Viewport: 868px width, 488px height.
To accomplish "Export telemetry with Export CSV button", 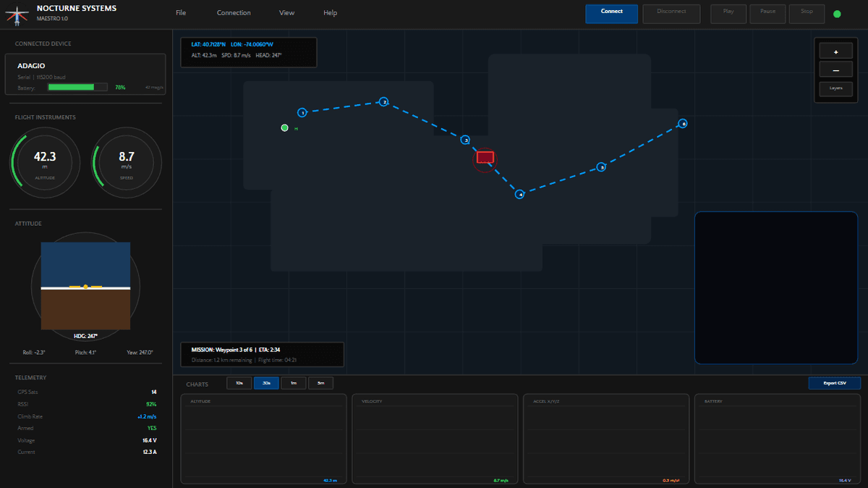I will (834, 383).
